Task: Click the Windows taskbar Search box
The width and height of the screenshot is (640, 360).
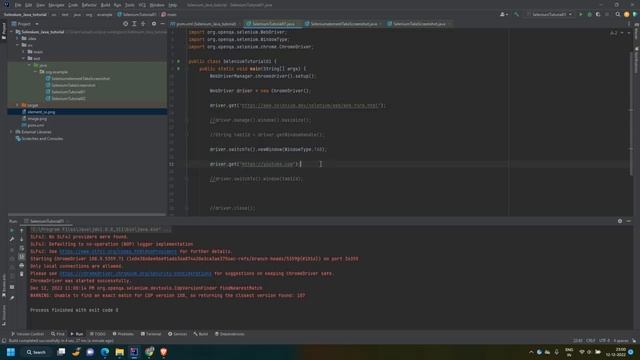Action: 36,352
